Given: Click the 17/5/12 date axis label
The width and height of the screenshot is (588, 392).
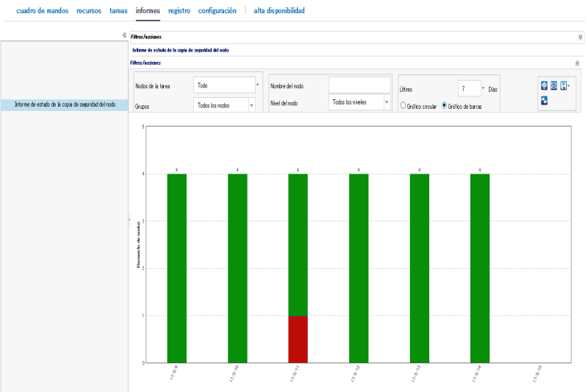Looking at the screenshot, I should point(355,374).
